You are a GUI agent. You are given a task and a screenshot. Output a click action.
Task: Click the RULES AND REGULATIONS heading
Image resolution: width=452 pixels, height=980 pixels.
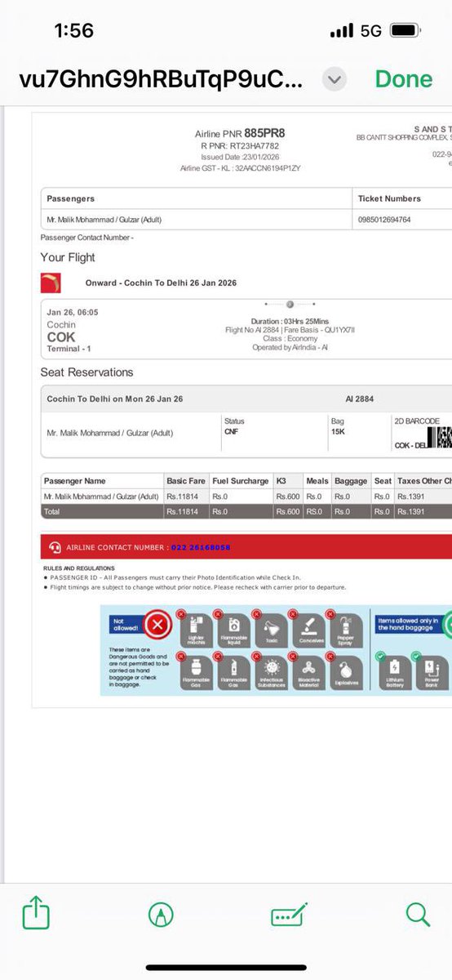point(78,568)
